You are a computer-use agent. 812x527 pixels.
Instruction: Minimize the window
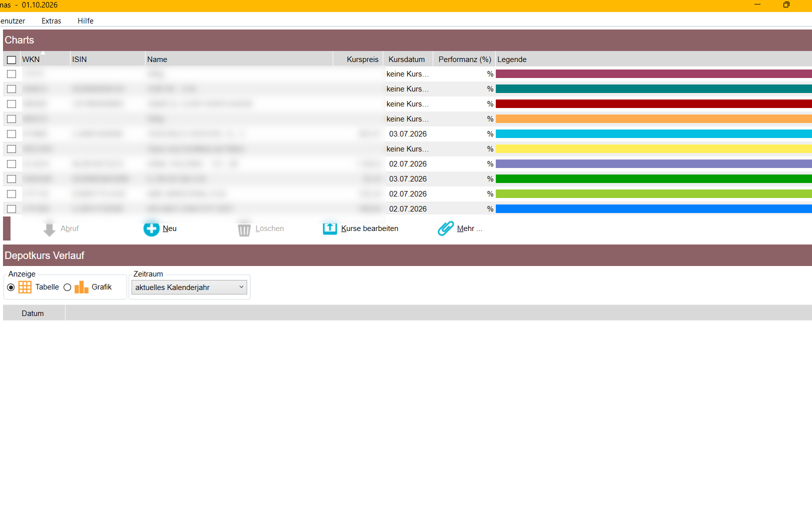click(x=757, y=5)
